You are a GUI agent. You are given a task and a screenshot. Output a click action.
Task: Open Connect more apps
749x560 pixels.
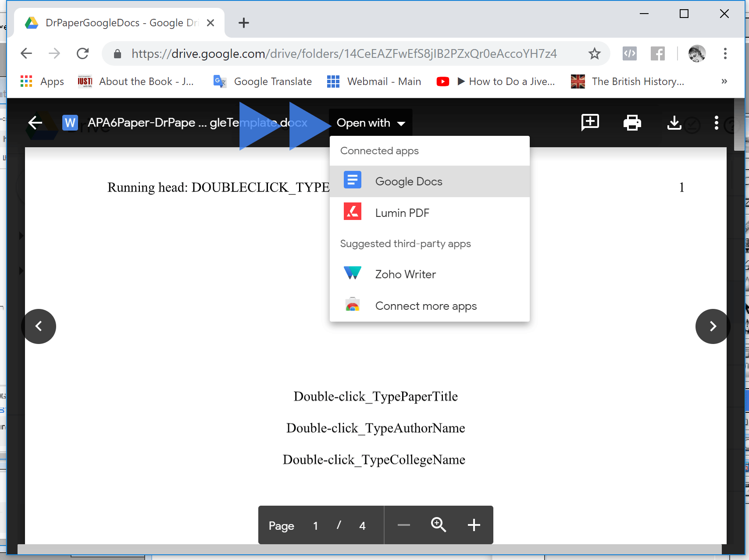(425, 306)
